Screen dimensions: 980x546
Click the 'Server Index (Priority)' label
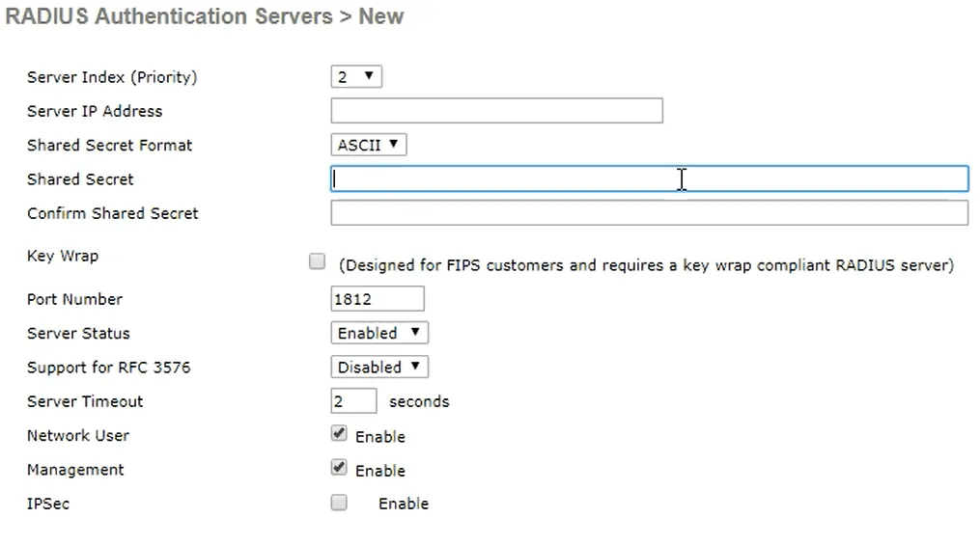pyautogui.click(x=112, y=77)
